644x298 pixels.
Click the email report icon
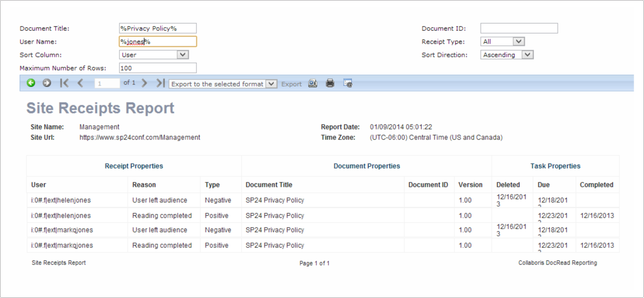pos(348,84)
